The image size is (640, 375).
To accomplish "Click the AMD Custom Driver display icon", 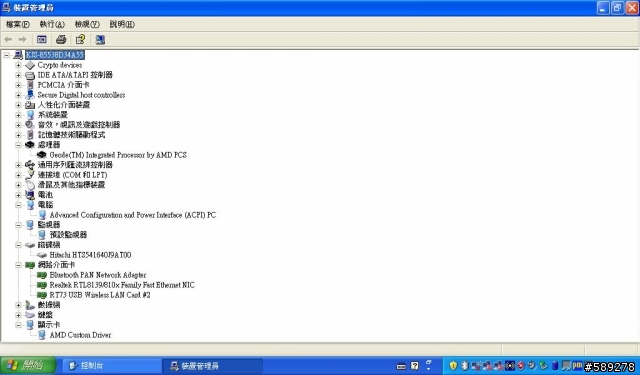I will pos(42,335).
